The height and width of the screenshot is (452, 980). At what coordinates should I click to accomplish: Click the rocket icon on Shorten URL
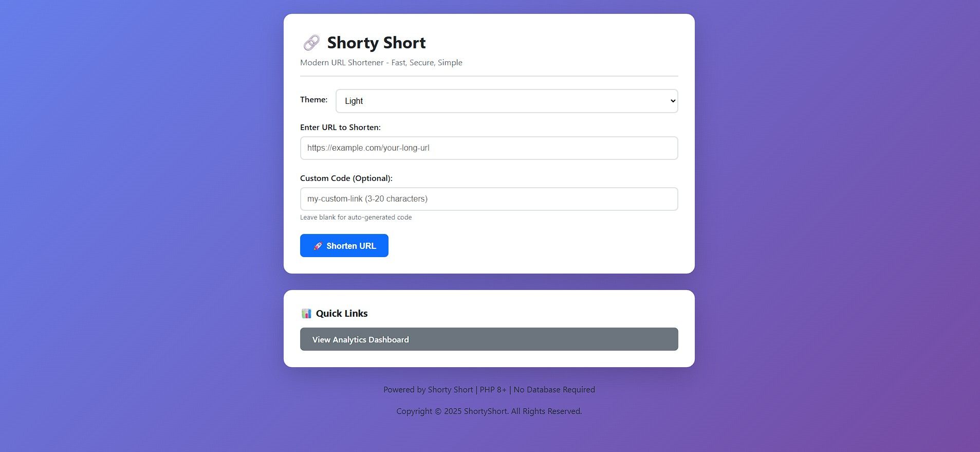click(x=318, y=246)
